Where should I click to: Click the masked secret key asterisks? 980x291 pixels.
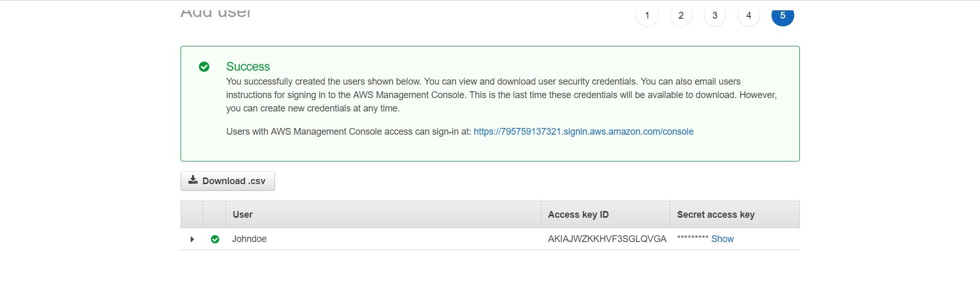point(693,238)
